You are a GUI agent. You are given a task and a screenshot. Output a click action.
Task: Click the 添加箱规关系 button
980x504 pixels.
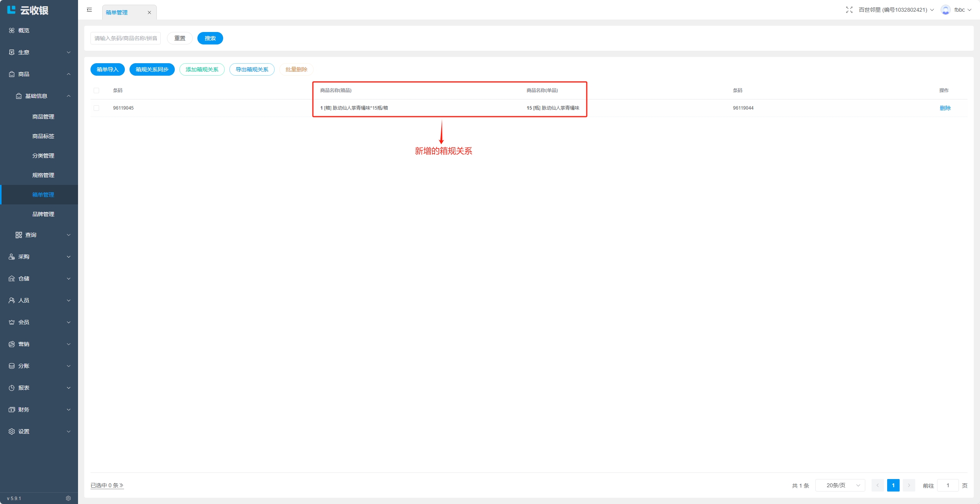pos(202,69)
